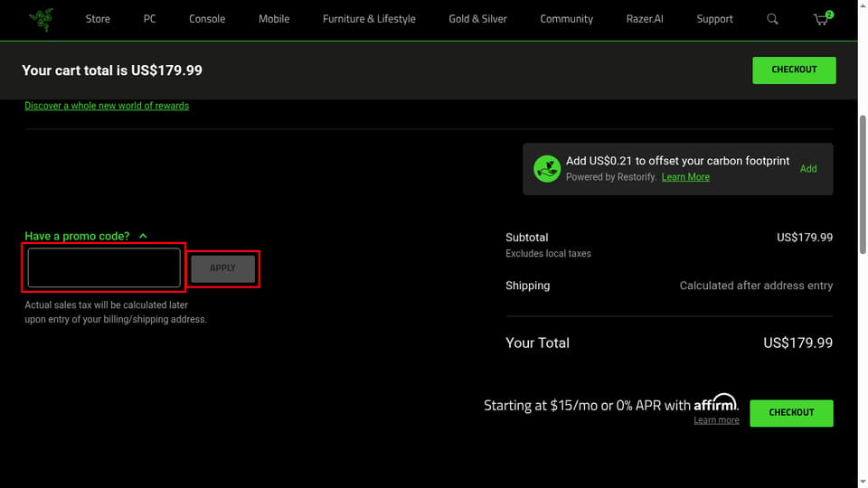The height and width of the screenshot is (488, 868).
Task: Open Furniture & Lifestyle menu
Action: pos(369,19)
